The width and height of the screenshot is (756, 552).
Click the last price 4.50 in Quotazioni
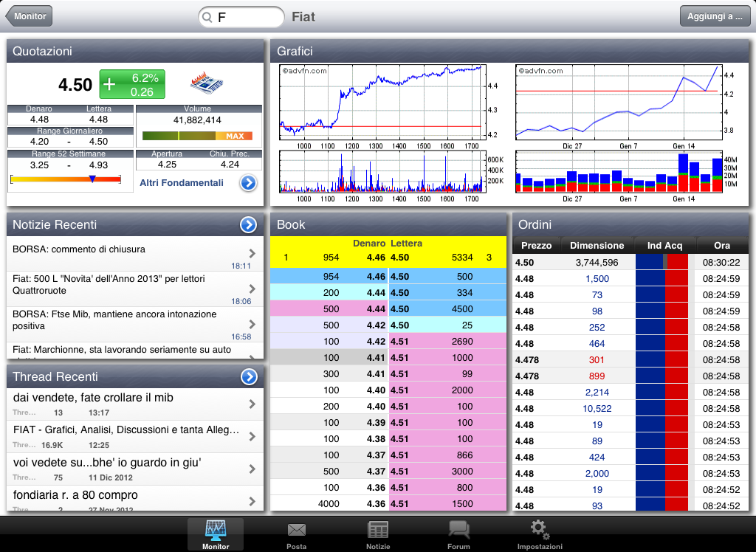[75, 85]
